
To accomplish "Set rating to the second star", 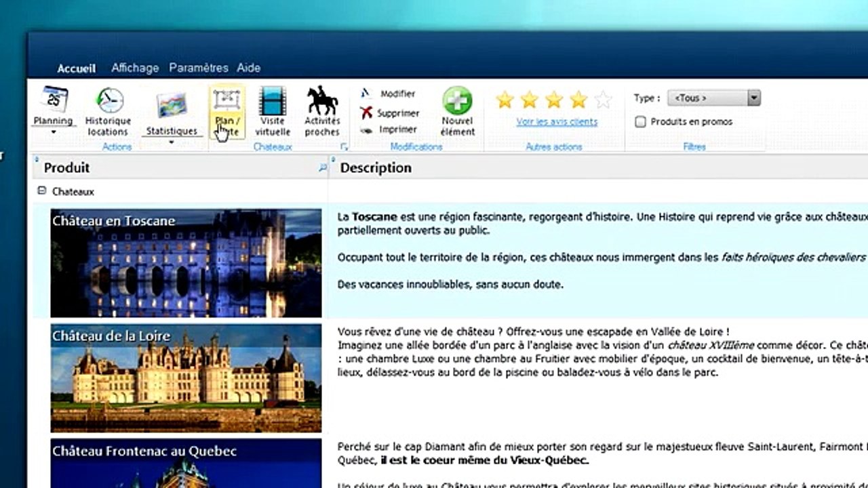I will pos(529,100).
